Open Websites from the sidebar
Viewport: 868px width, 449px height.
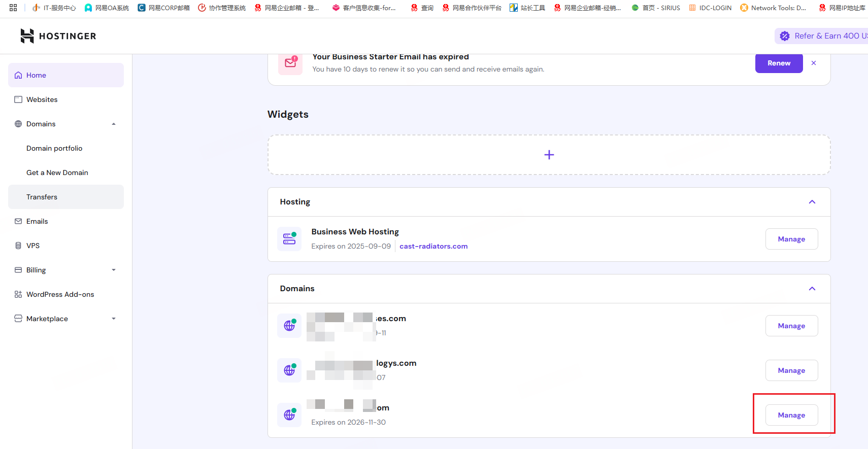pyautogui.click(x=42, y=99)
